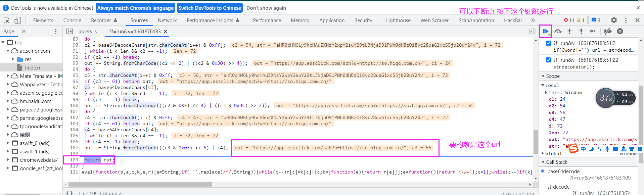Switch to the Elements tab
644x195 pixels.
[x=43, y=20]
